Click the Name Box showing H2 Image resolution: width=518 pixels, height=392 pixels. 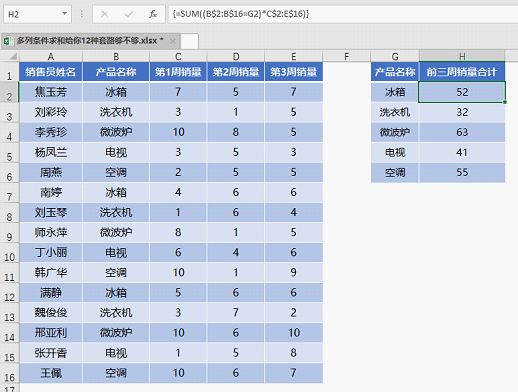(37, 14)
